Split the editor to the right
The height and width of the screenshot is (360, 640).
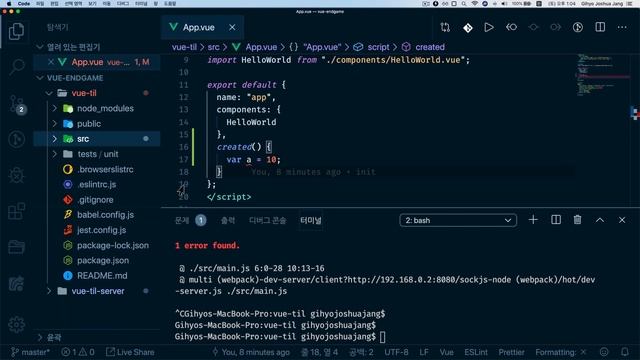[x=600, y=27]
